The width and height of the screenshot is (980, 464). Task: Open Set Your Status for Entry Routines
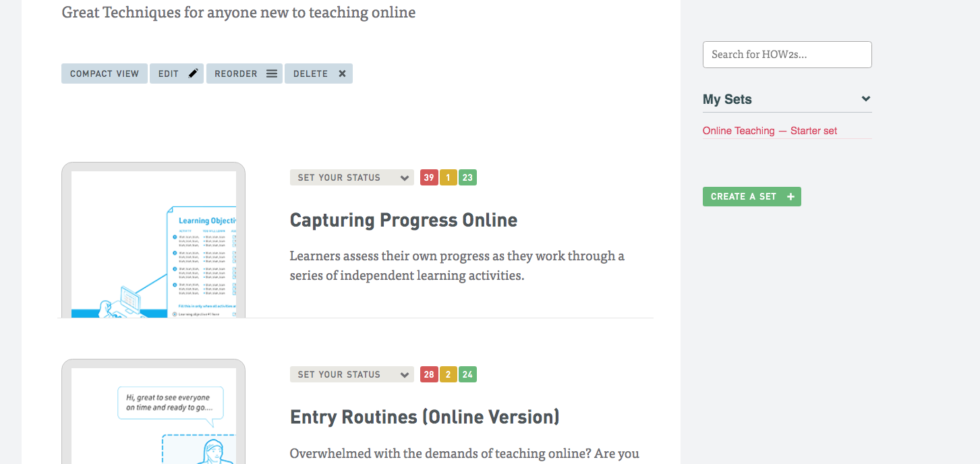pyautogui.click(x=352, y=374)
